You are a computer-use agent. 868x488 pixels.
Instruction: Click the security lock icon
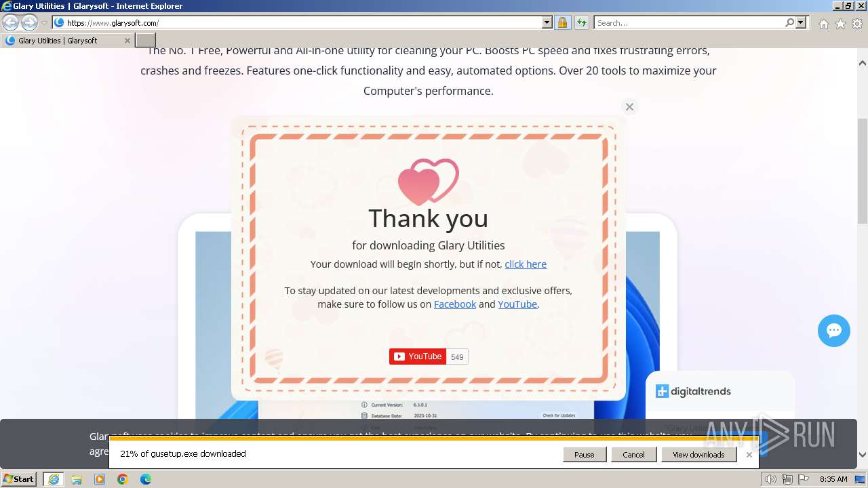click(x=562, y=22)
